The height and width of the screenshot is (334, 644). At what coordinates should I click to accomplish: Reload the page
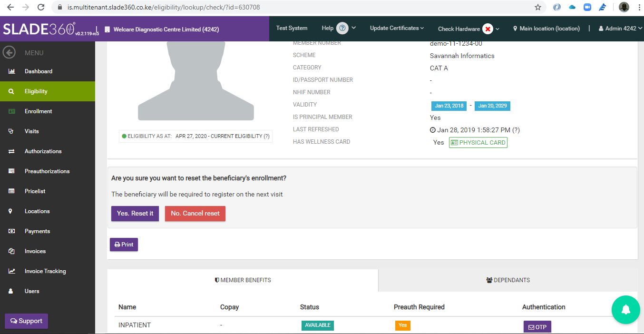tap(41, 7)
